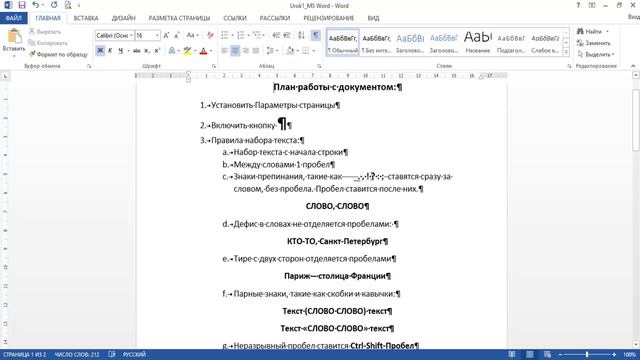Switch to Read Mode view in status bar
640x360 pixels.
tap(511, 354)
